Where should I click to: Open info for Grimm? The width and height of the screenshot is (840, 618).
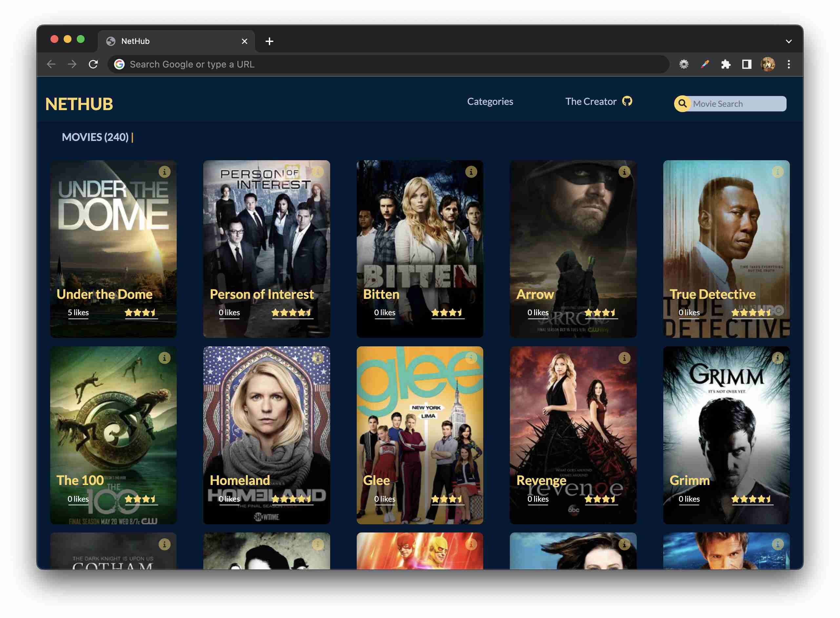click(x=778, y=357)
